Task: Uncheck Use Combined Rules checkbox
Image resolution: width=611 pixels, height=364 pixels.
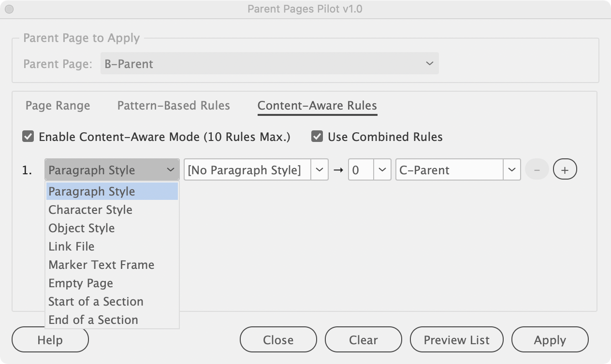Action: 317,137
